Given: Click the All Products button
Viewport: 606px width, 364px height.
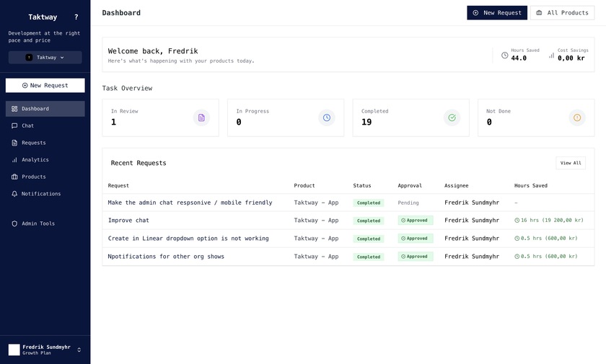Looking at the screenshot, I should tap(562, 13).
